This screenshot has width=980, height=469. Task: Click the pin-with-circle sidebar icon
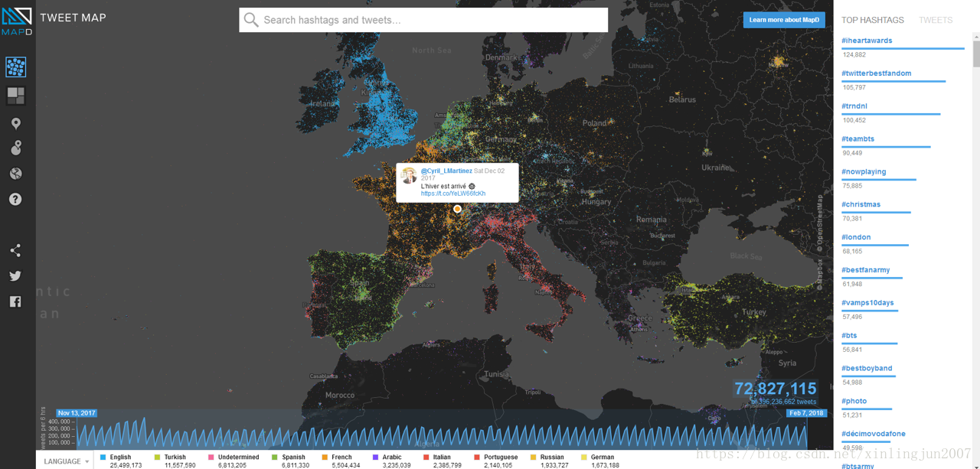click(16, 148)
